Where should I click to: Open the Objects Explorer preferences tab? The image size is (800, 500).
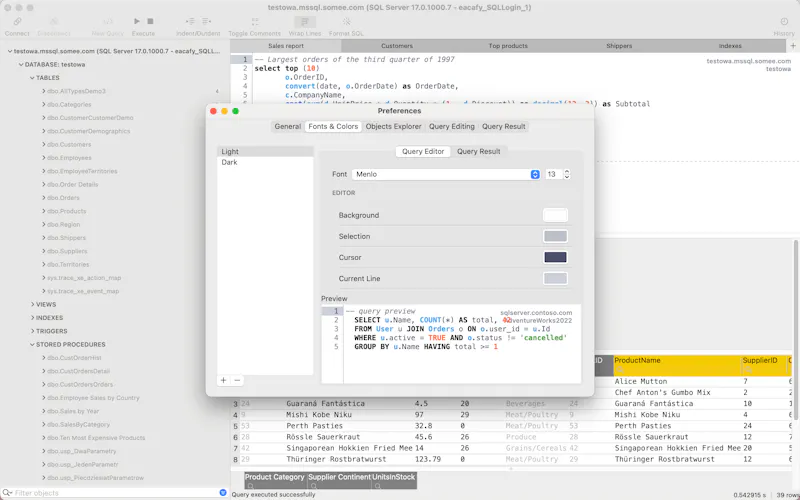click(393, 127)
